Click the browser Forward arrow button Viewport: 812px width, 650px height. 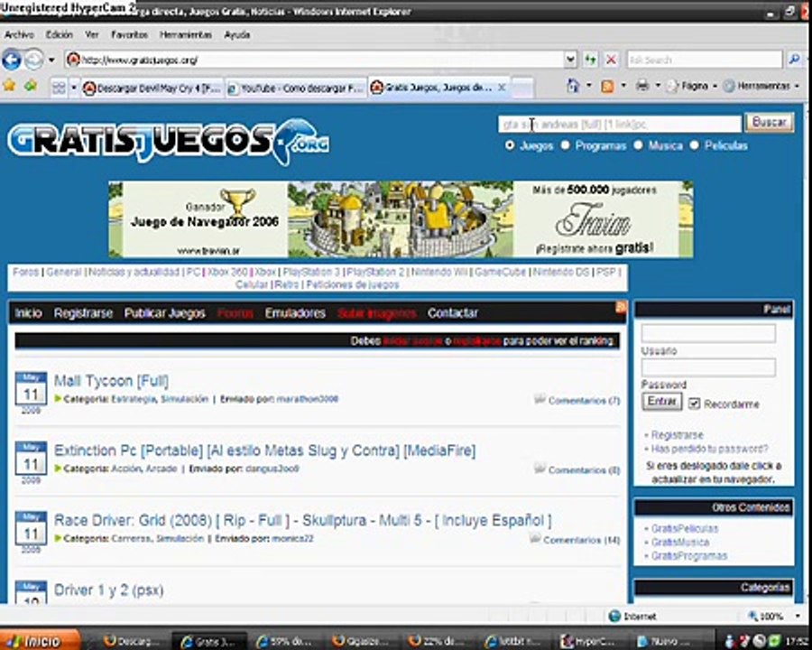click(34, 60)
